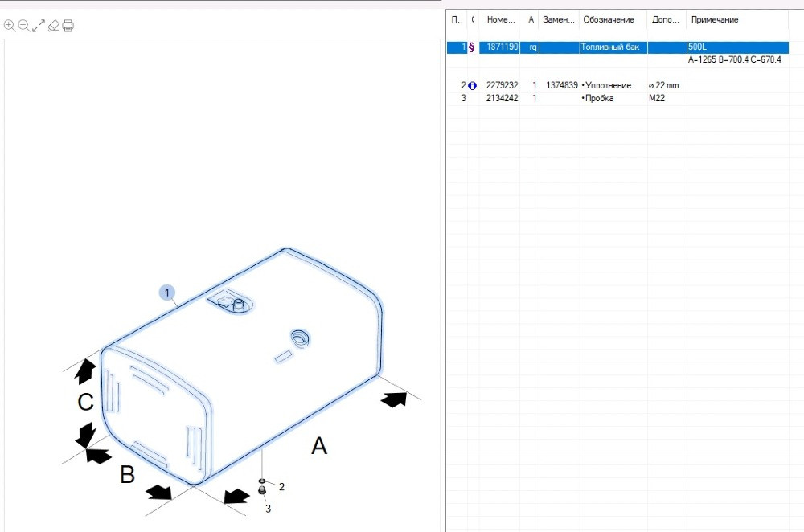The height and width of the screenshot is (532, 804).
Task: Click the Номе... column header
Action: [x=500, y=20]
